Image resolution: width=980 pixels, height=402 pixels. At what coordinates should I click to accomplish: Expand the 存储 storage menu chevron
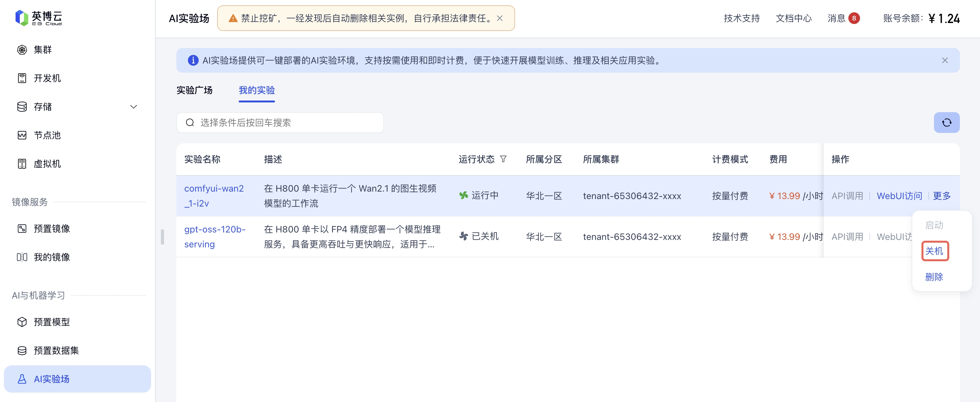(x=134, y=107)
